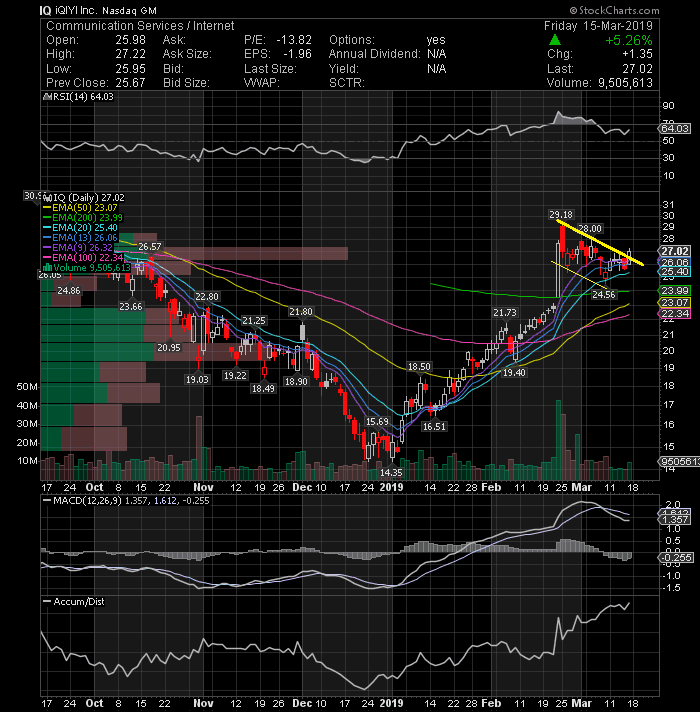Click the 25.40 EMA20 axis tag

[x=675, y=272]
